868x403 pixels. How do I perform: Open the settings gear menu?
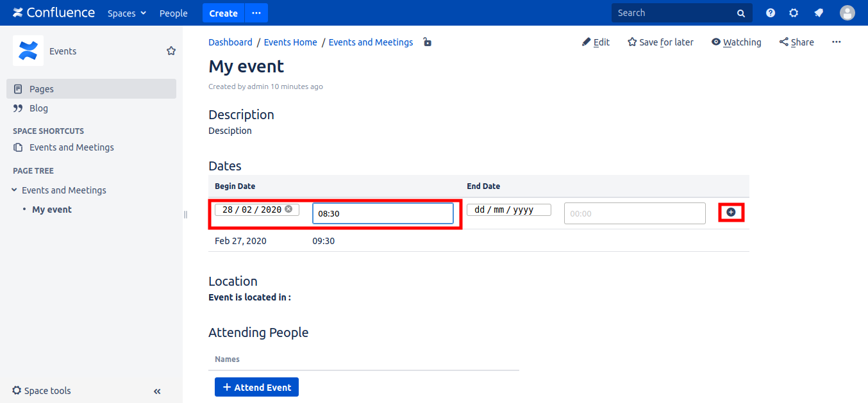tap(794, 13)
